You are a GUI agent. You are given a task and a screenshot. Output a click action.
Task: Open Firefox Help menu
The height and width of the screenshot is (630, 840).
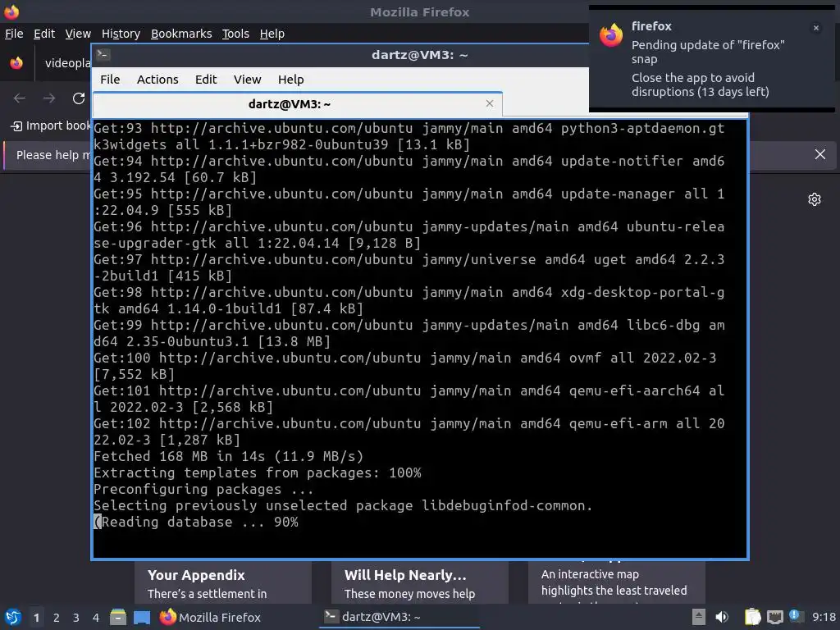point(272,34)
